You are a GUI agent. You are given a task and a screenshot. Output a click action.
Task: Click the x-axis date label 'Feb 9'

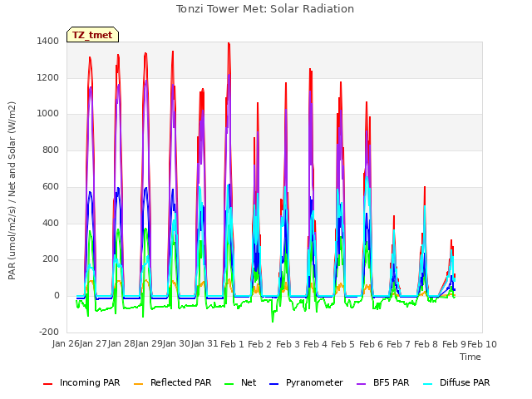[x=454, y=344]
